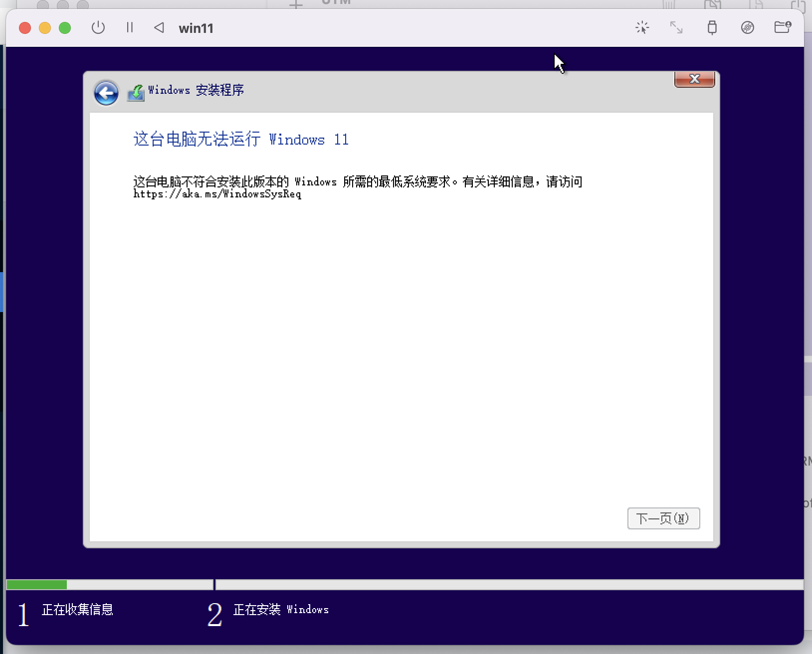Click the Windows Setup installer icon
The image size is (812, 654).
pyautogui.click(x=136, y=92)
